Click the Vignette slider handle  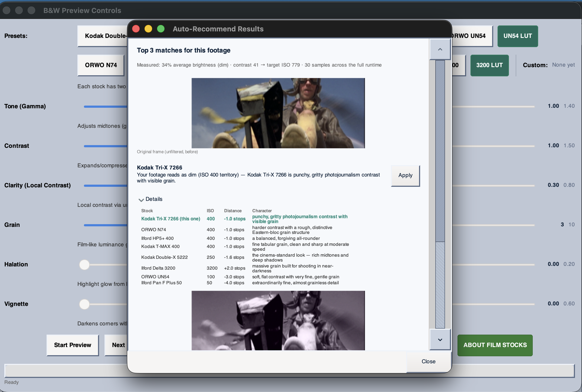(x=84, y=304)
